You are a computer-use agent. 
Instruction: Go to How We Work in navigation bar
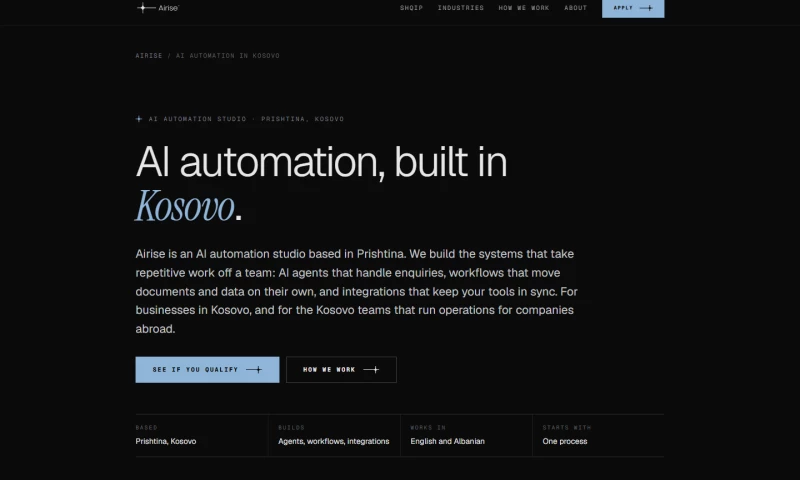tap(523, 8)
